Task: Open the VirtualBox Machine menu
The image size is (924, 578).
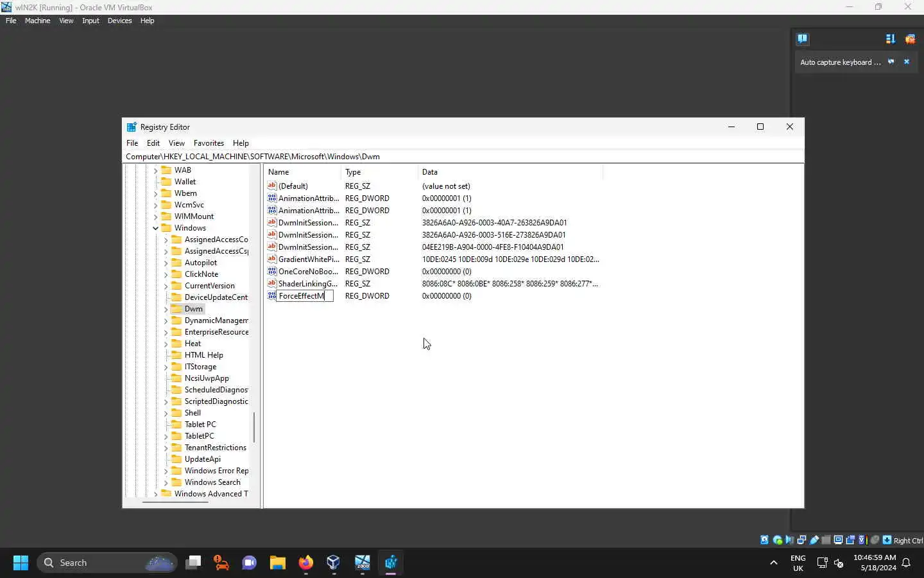Action: pyautogui.click(x=37, y=21)
